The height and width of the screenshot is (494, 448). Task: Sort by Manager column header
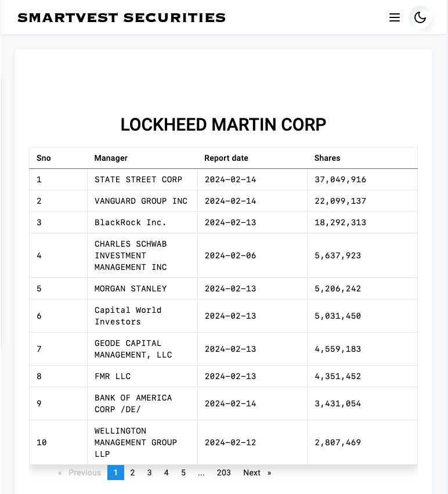[x=111, y=158]
